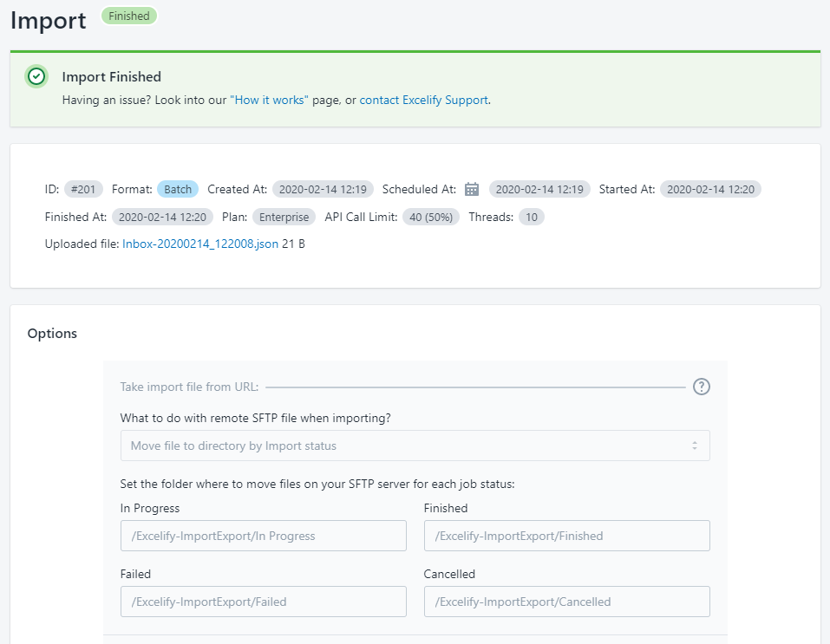Download the Inbox-20200214_122008.json uploaded file
The image size is (830, 644).
[x=200, y=244]
